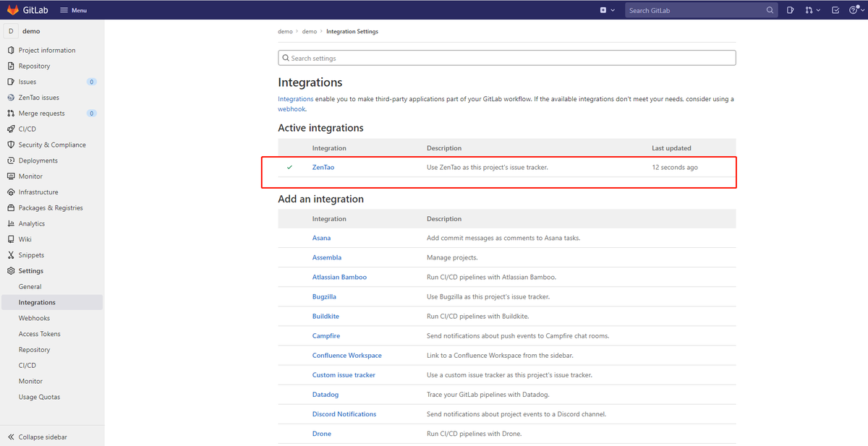The width and height of the screenshot is (868, 446).
Task: Open the ZenTao active integration
Action: click(x=323, y=167)
